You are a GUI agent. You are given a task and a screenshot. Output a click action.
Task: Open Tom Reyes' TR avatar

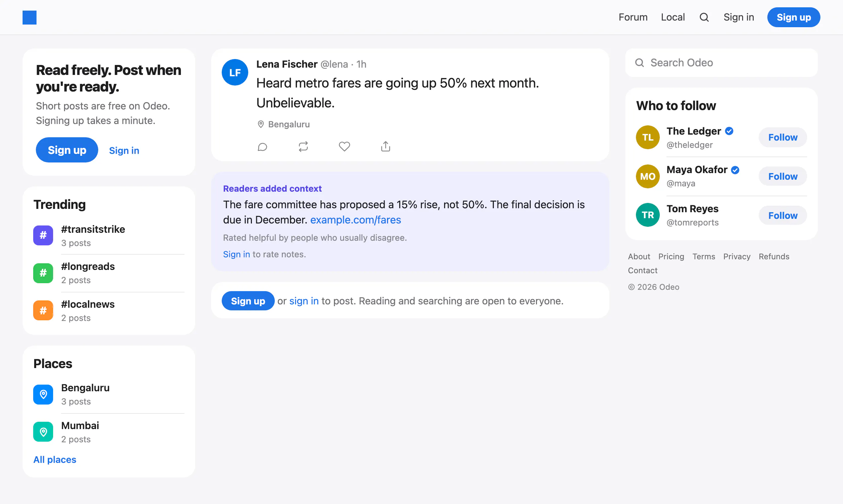pos(648,215)
